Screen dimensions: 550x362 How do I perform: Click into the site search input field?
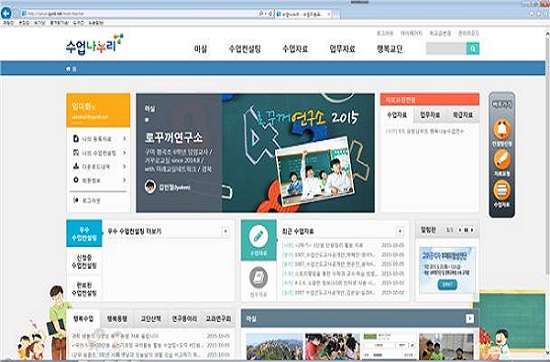[x=446, y=48]
